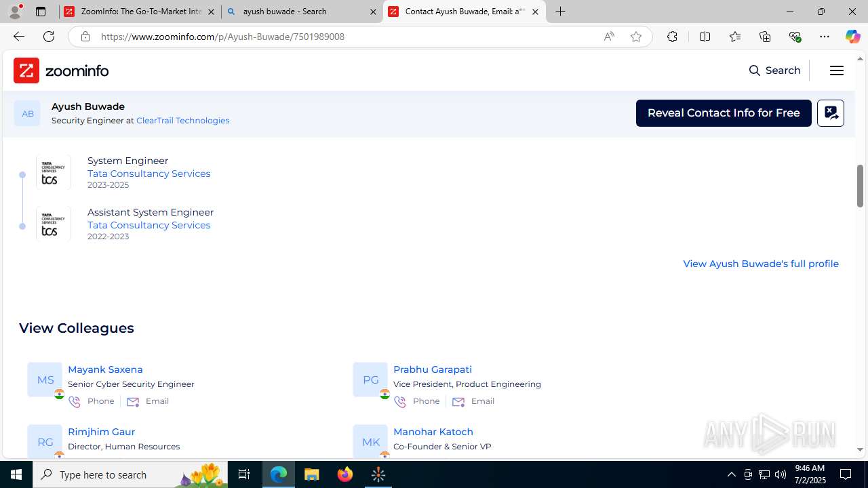
Task: Open browser Extensions icon
Action: [x=672, y=37]
